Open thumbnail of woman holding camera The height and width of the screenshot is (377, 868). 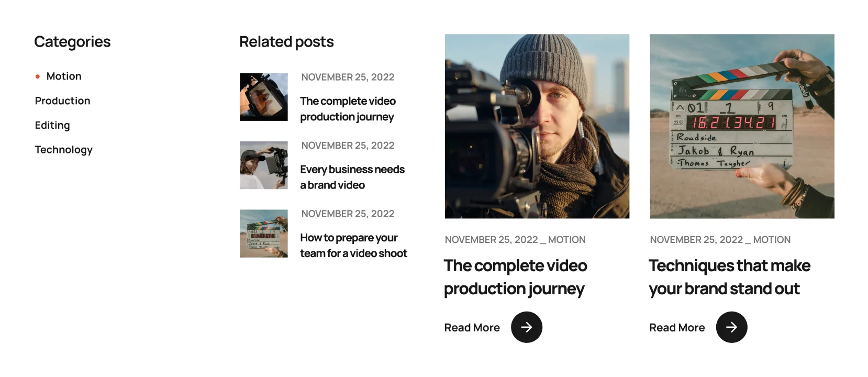click(x=264, y=165)
